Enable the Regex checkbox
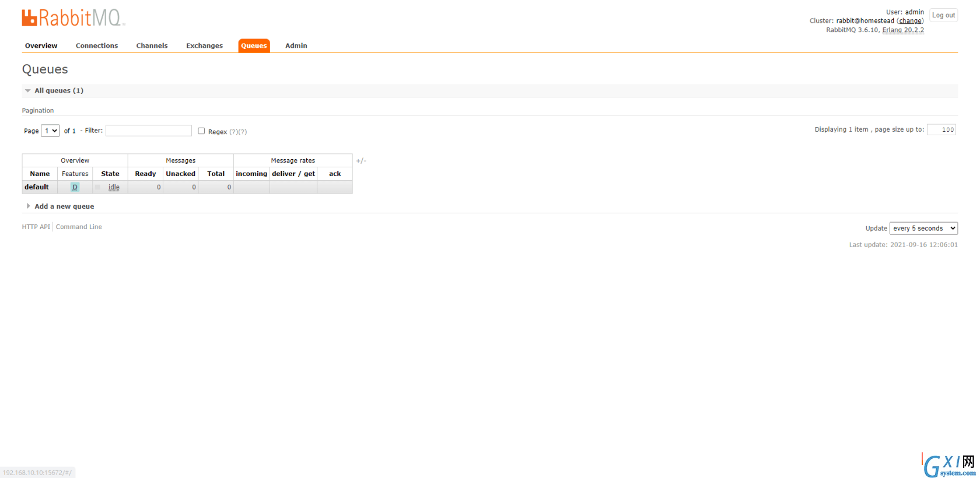The height and width of the screenshot is (478, 980). coord(201,131)
